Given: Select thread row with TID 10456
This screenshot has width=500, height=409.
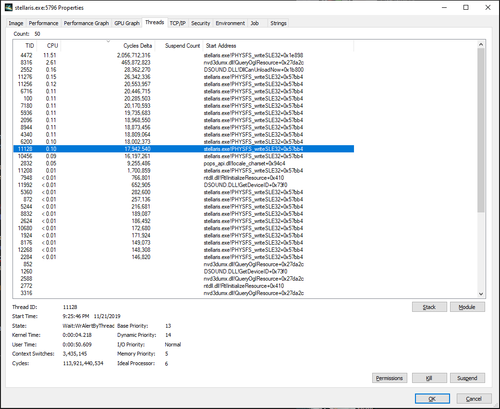Looking at the screenshot, I should tap(184, 156).
